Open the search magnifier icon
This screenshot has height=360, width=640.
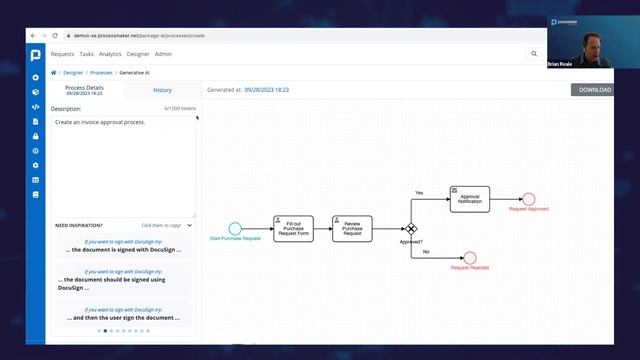[x=534, y=54]
